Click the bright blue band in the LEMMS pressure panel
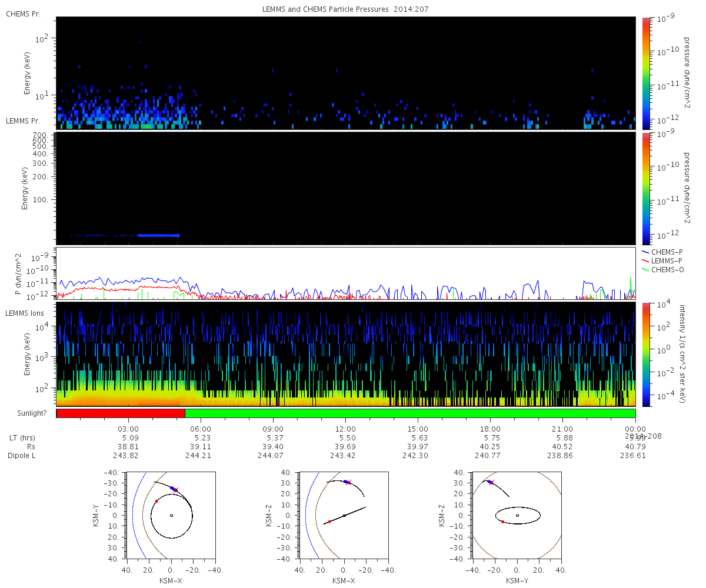The height and width of the screenshot is (588, 706). coord(158,235)
